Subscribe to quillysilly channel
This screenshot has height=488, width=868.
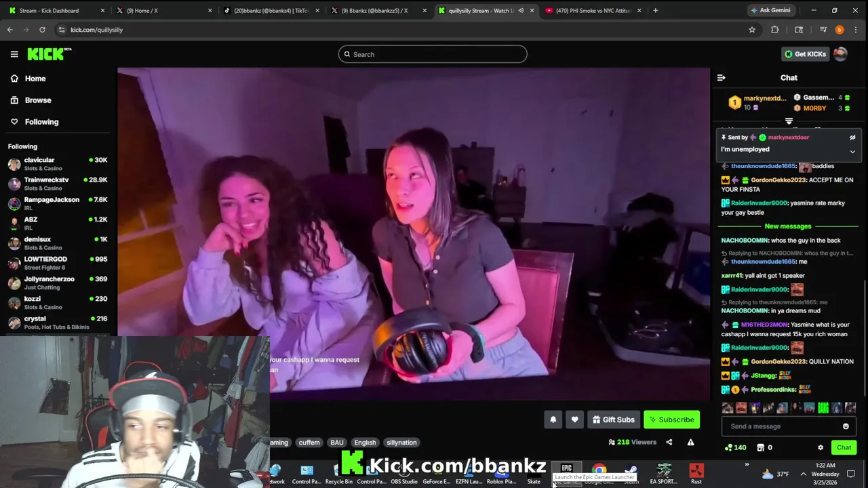(671, 420)
